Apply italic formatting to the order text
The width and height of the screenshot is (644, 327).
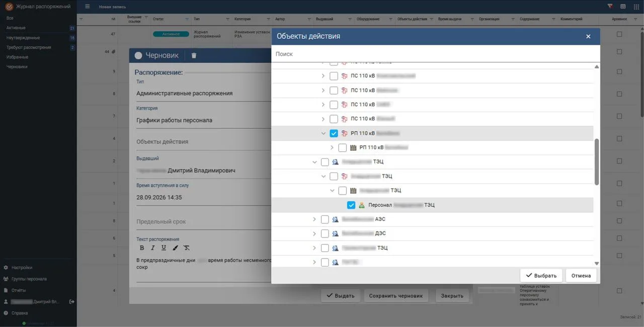tap(153, 248)
